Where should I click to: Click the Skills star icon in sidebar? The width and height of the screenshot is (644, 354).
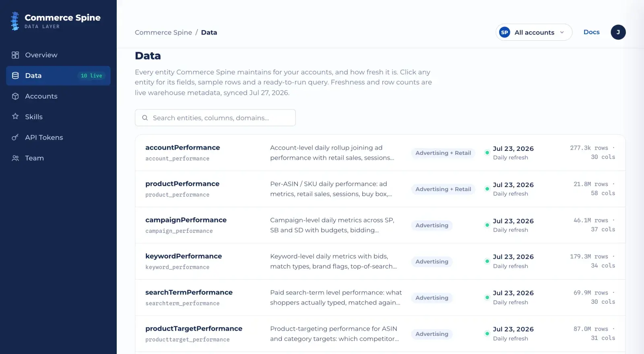(15, 117)
